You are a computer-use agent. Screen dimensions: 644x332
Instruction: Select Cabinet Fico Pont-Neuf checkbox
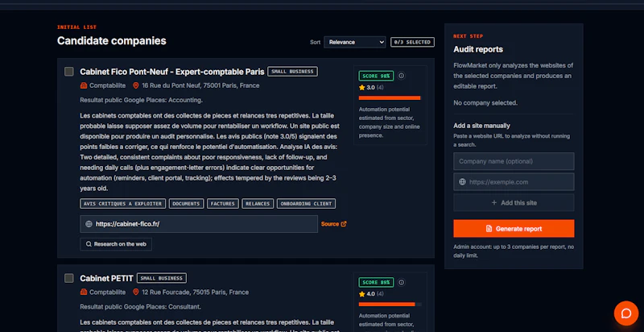click(69, 72)
